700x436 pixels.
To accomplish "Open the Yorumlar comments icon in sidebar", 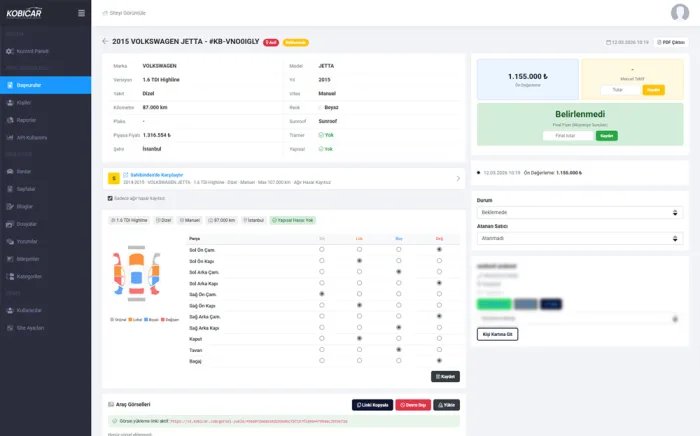I will tap(10, 241).
